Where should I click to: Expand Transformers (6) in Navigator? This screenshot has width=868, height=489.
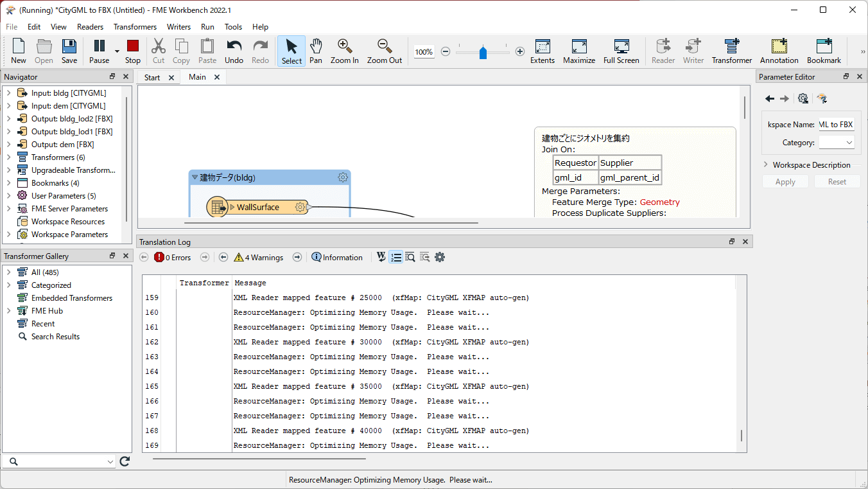point(8,157)
